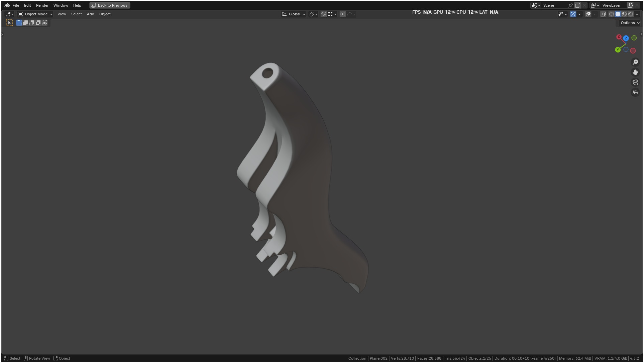
Task: Set selection mode to invert selection
Action: click(x=38, y=23)
